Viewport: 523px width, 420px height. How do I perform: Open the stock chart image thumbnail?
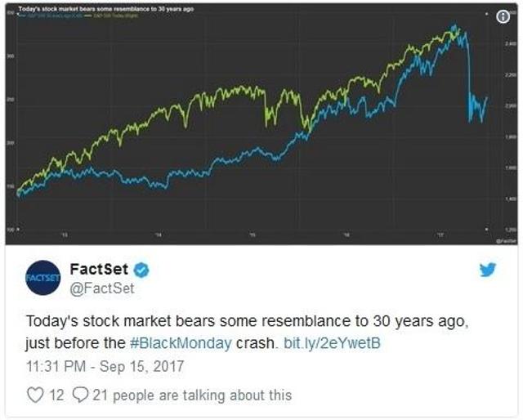click(261, 124)
